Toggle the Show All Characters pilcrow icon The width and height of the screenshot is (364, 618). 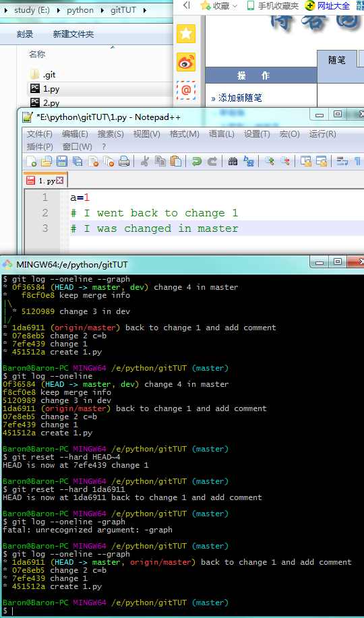[x=357, y=161]
